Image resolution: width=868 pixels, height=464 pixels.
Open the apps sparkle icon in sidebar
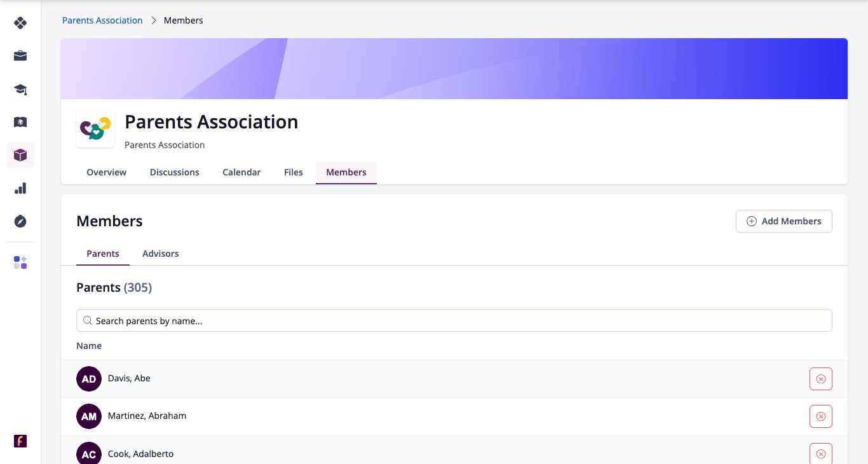(x=20, y=263)
